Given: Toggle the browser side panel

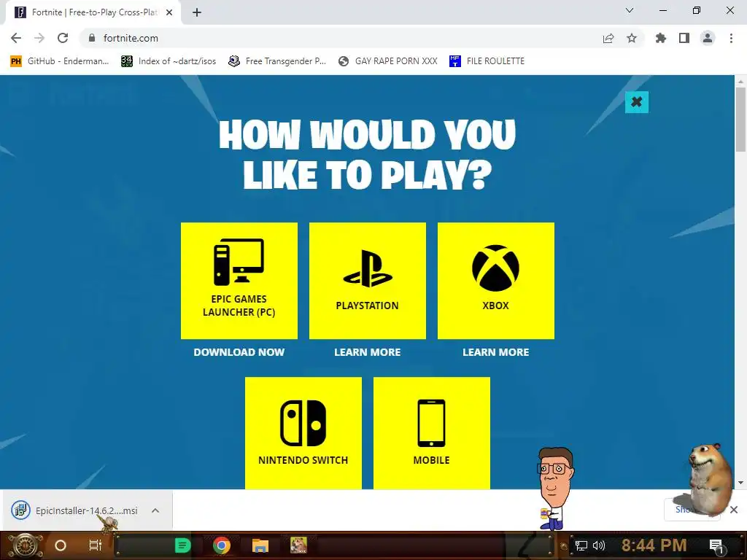Looking at the screenshot, I should [684, 38].
